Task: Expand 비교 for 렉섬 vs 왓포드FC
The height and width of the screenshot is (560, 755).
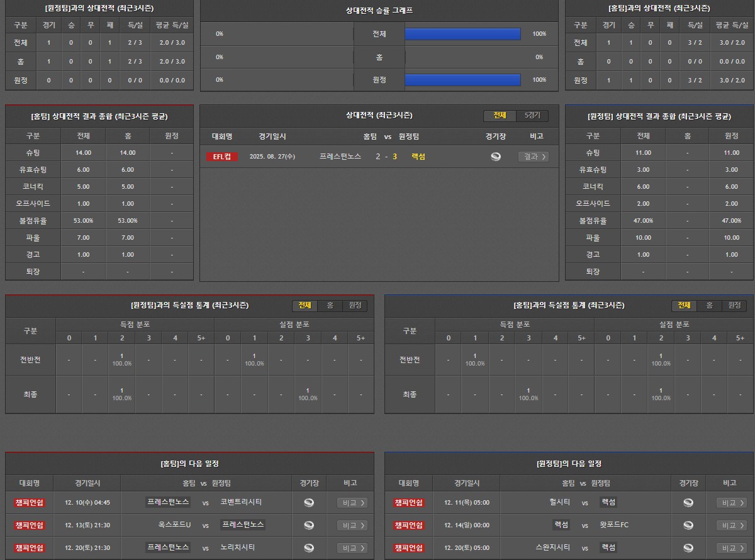Action: (732, 525)
